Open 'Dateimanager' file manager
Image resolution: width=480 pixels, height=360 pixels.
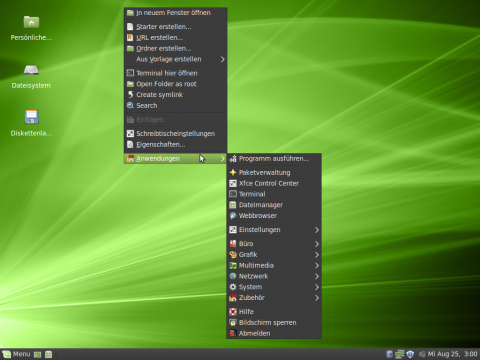tap(274, 205)
